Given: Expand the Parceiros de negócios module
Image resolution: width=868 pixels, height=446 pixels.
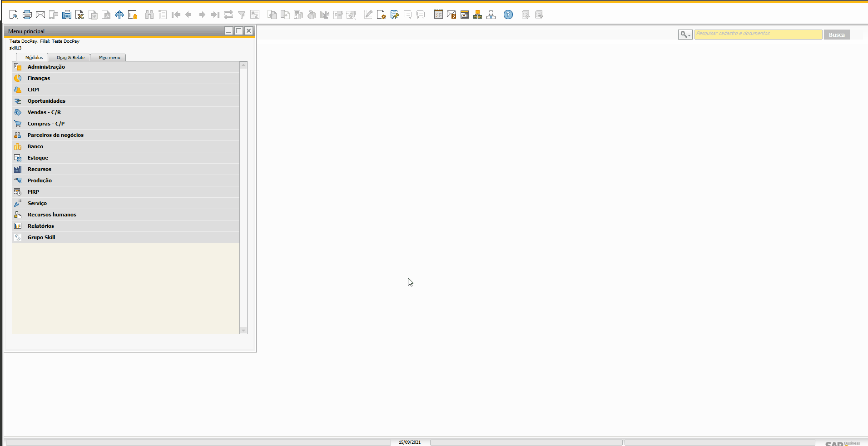Looking at the screenshot, I should [126, 135].
